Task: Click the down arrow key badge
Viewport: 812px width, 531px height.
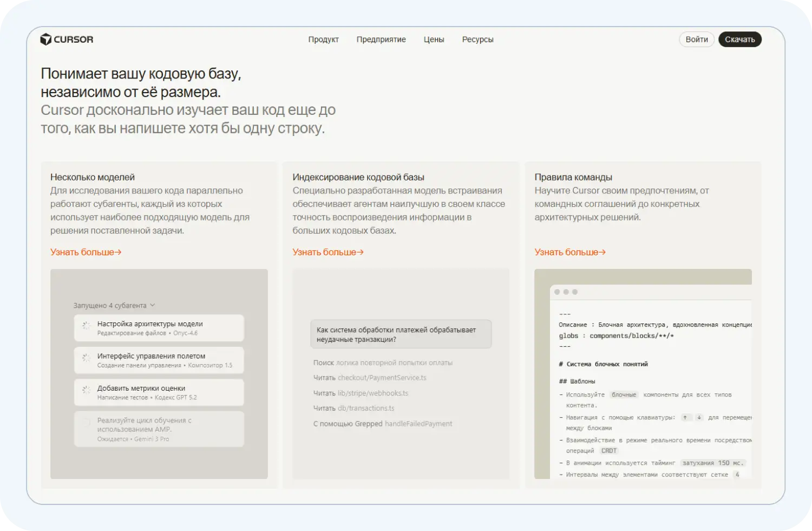Action: [x=699, y=417]
